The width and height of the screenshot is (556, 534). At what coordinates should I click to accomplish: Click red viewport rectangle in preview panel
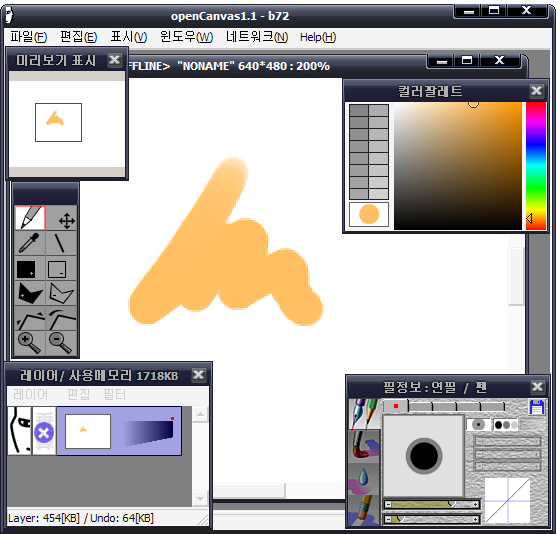[59, 122]
